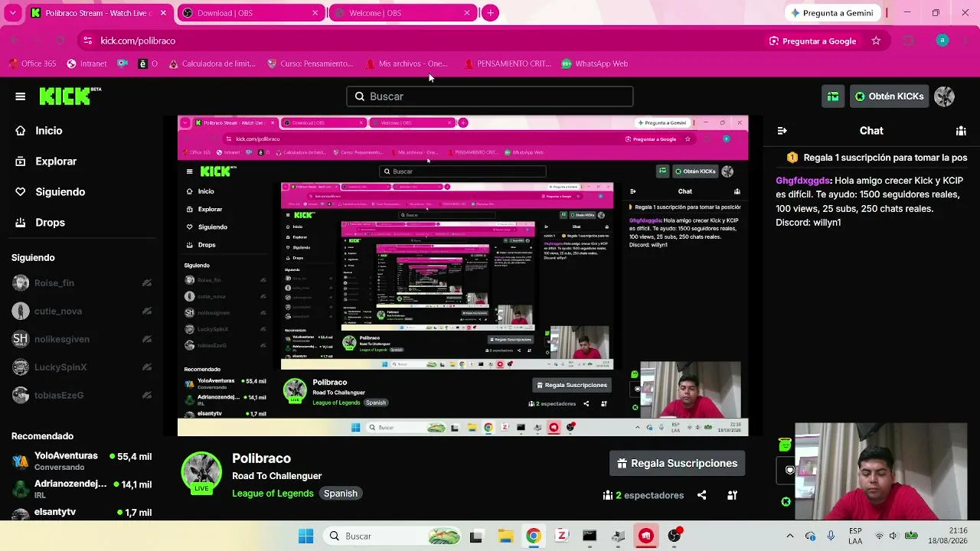Open the Windows Start menu
Screen dimensions: 980x551
pyautogui.click(x=305, y=536)
